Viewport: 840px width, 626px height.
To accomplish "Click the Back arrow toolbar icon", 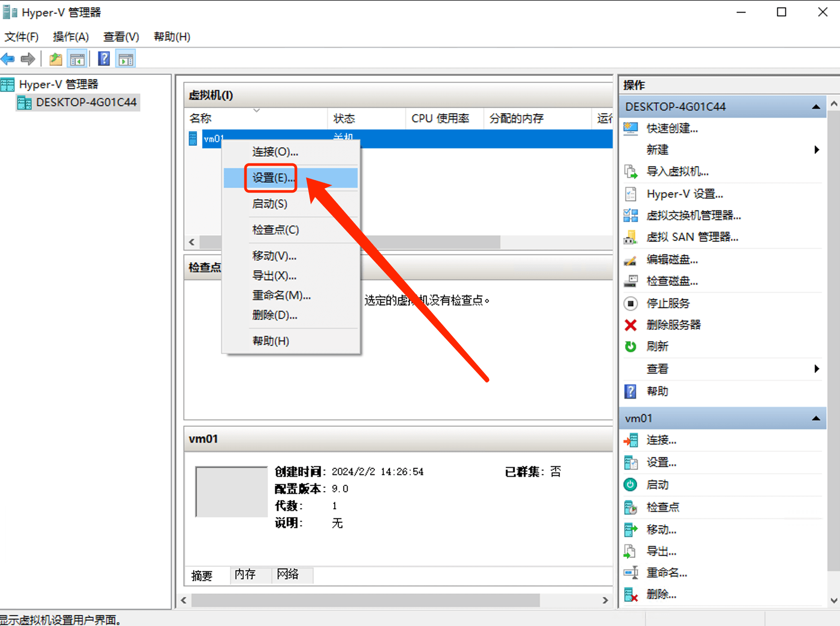I will 8,59.
